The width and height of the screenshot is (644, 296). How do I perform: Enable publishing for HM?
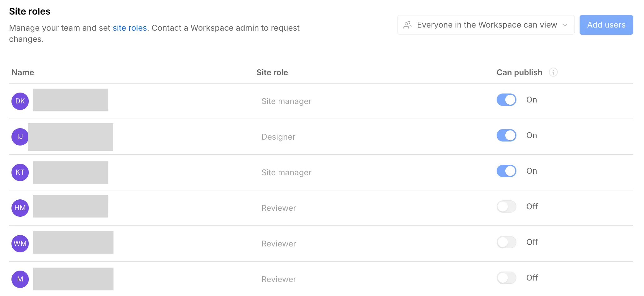pos(507,207)
